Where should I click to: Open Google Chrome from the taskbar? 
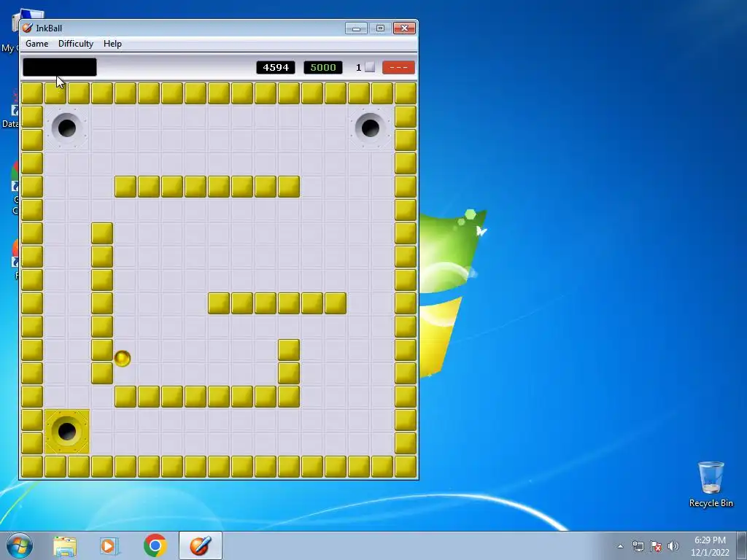[x=155, y=545]
